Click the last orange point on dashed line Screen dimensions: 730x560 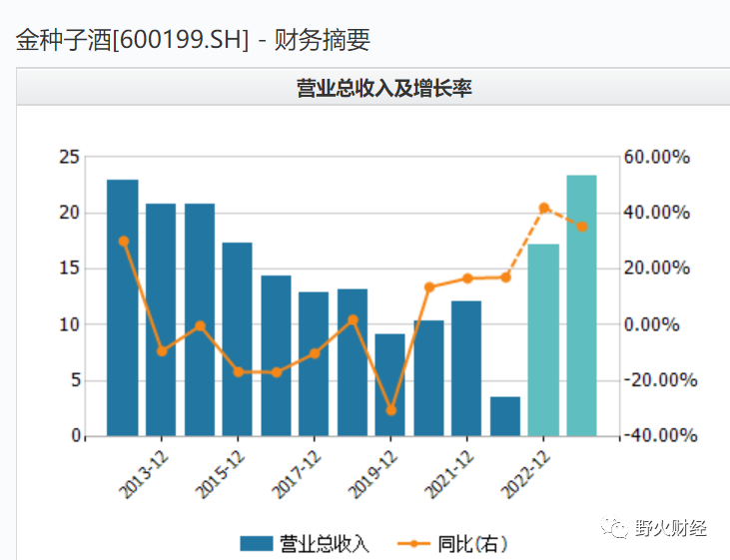[582, 227]
